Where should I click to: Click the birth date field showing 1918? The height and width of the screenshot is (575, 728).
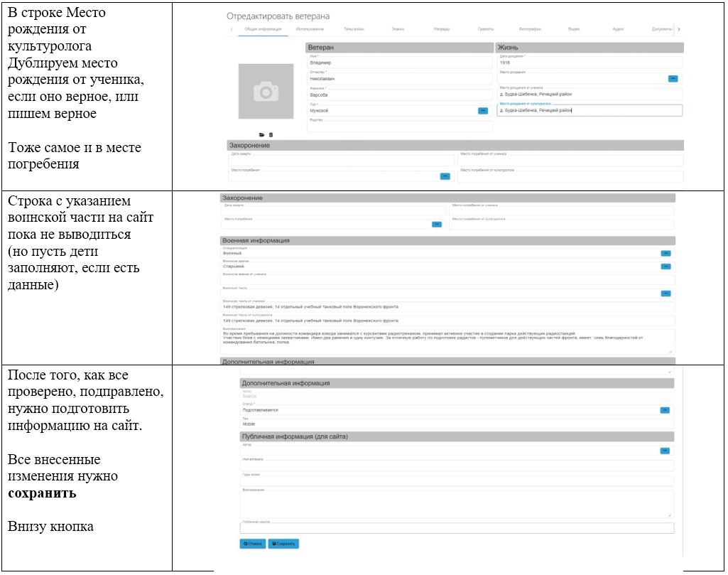click(x=590, y=63)
